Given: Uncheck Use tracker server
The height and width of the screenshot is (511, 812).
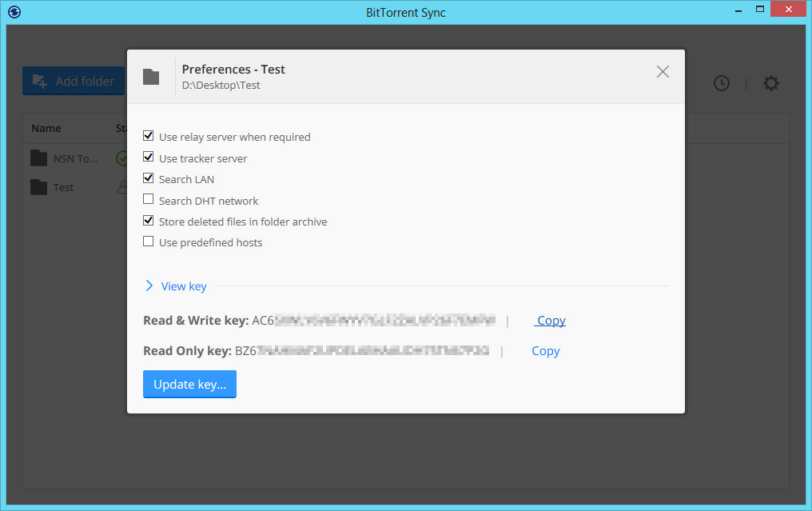Looking at the screenshot, I should (x=148, y=157).
